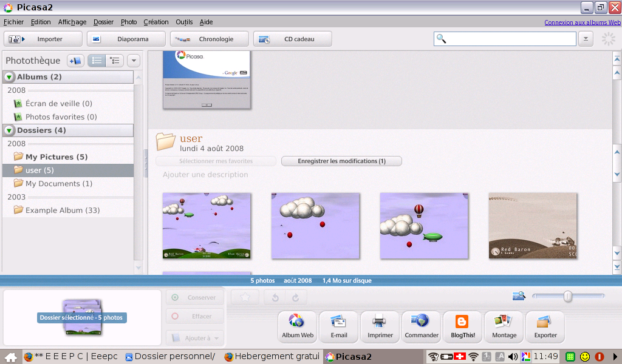Image resolution: width=622 pixels, height=364 pixels.
Task: Click the selected folder tray preview
Action: click(x=82, y=317)
